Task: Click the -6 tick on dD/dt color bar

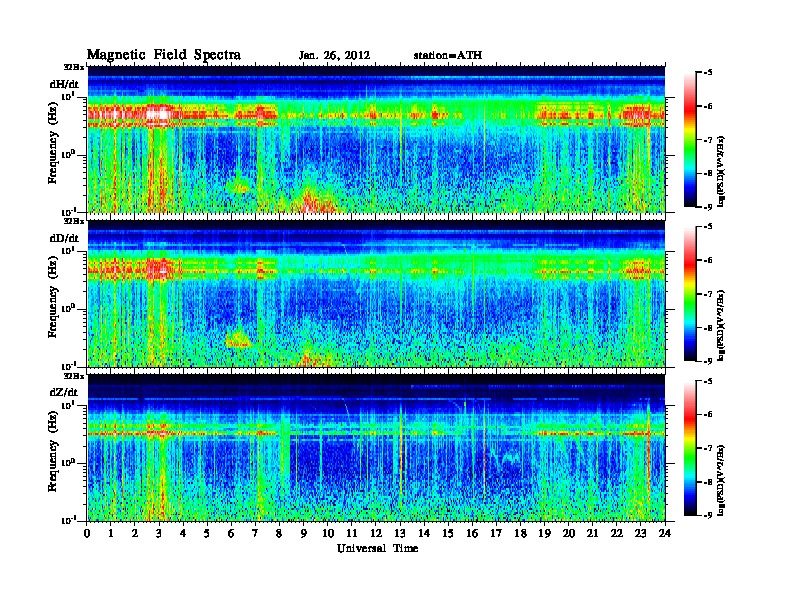Action: point(708,261)
